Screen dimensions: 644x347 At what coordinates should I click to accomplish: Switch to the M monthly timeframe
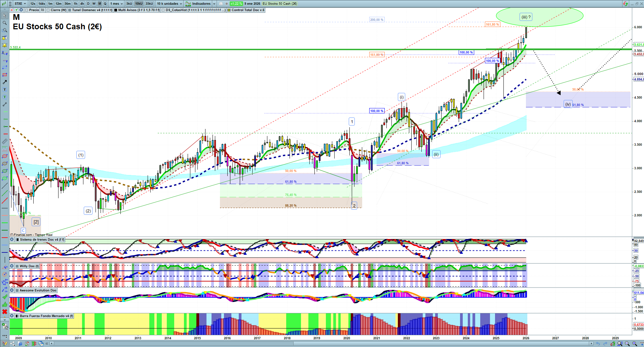[100, 4]
